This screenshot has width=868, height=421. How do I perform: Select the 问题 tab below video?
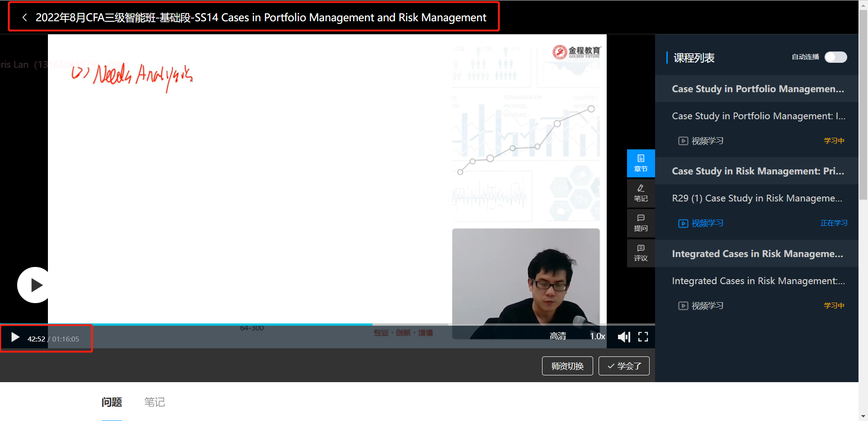point(112,402)
